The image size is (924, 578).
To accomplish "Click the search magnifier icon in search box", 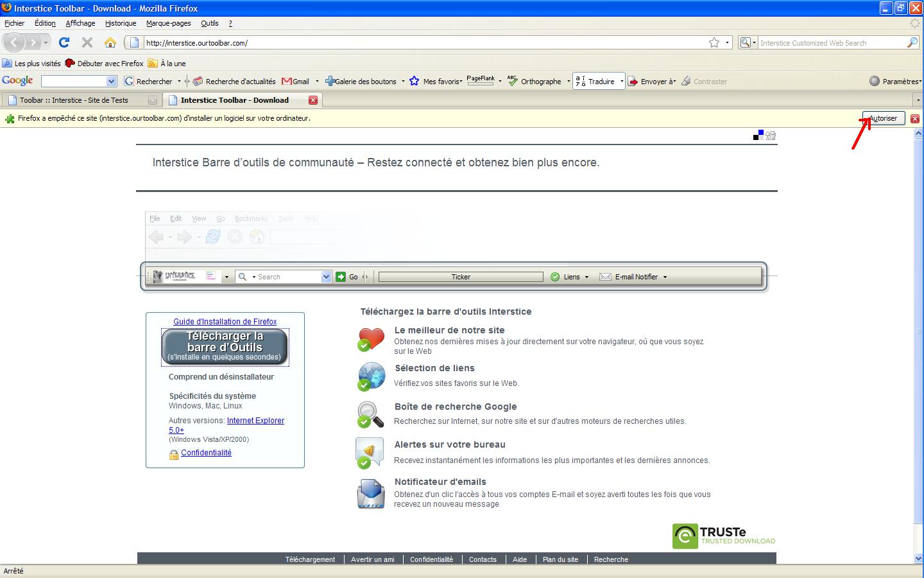I will (x=912, y=42).
